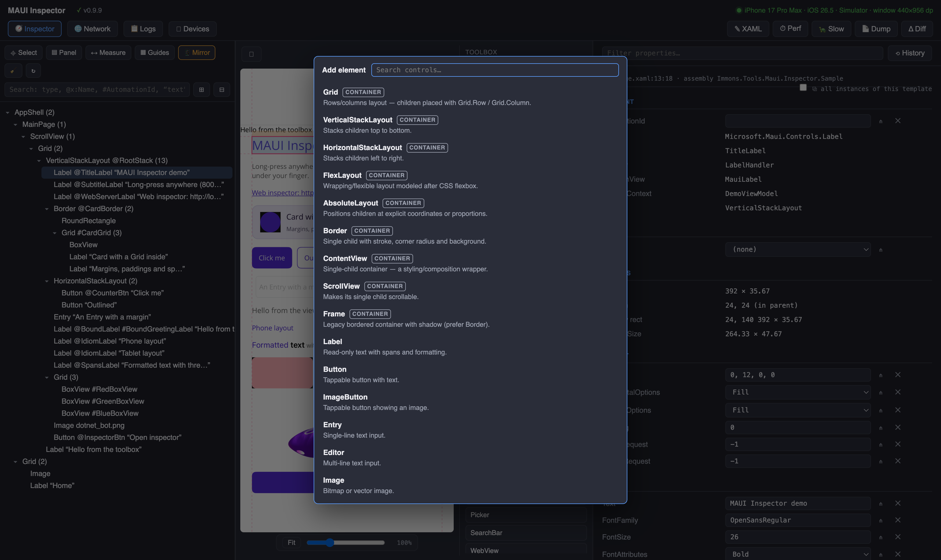
Task: Check the all instances of this template box
Action: pyautogui.click(x=803, y=88)
